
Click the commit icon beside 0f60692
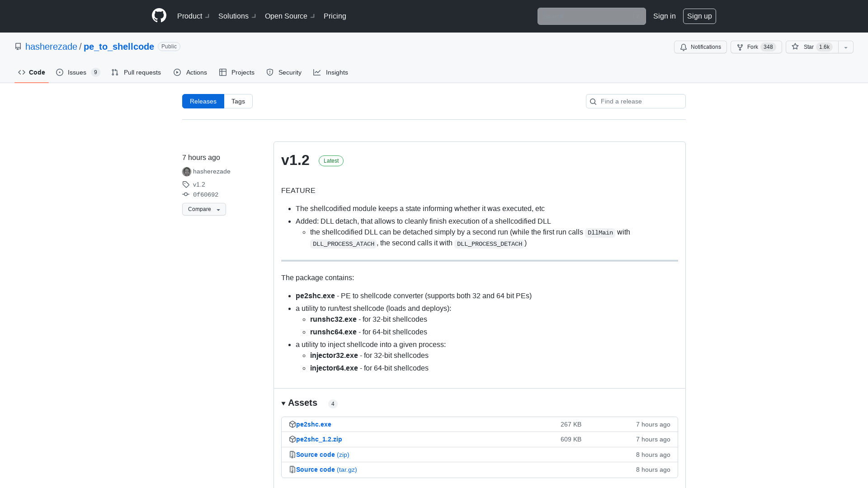point(186,194)
